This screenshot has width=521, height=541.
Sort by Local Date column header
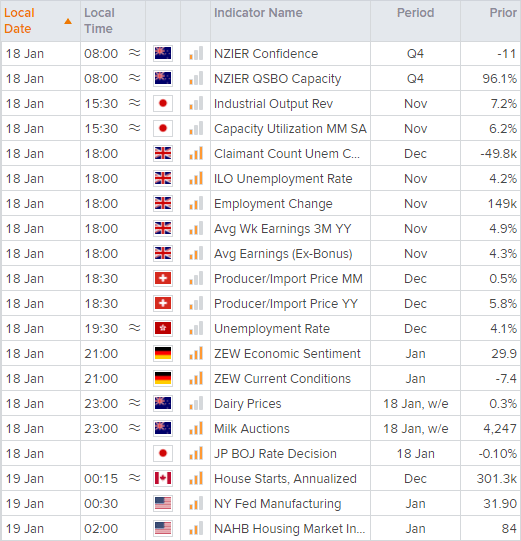(19, 21)
